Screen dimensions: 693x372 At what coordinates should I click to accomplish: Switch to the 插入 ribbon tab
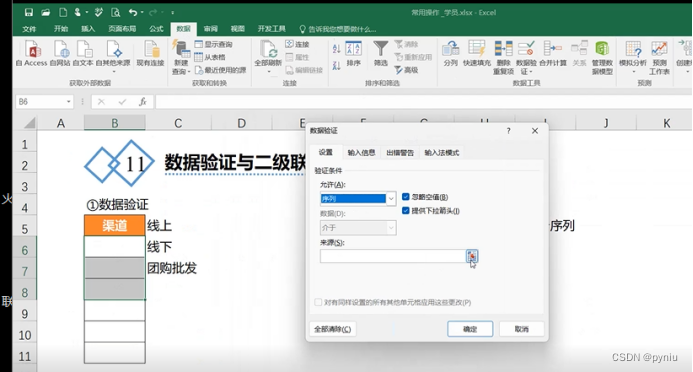88,29
